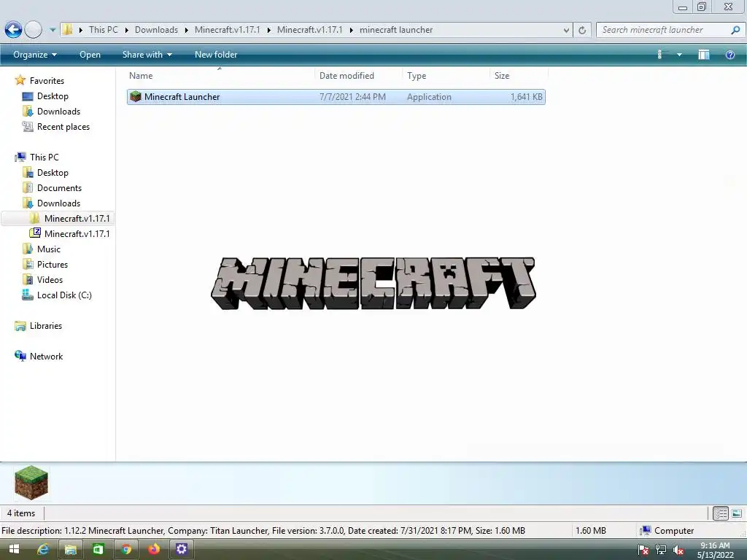The height and width of the screenshot is (560, 747).
Task: Expand the arrow after This PC breadcrumb
Action: 126,30
